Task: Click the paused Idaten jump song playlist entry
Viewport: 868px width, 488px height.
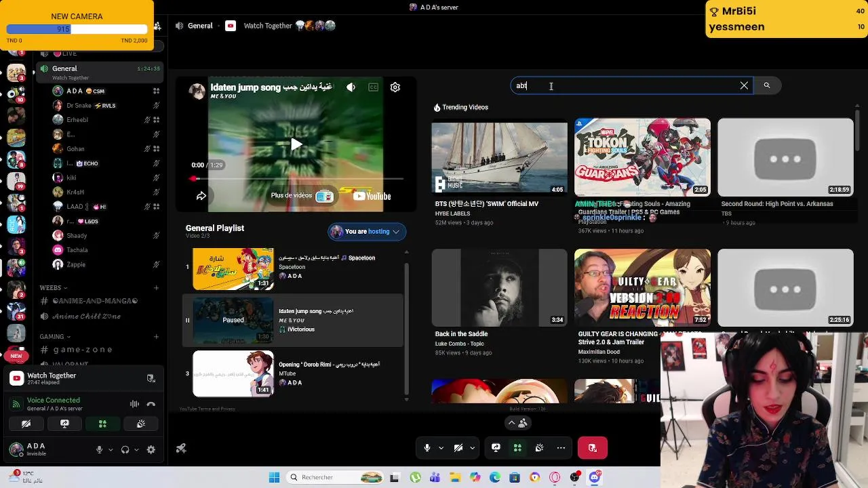Action: (x=292, y=320)
